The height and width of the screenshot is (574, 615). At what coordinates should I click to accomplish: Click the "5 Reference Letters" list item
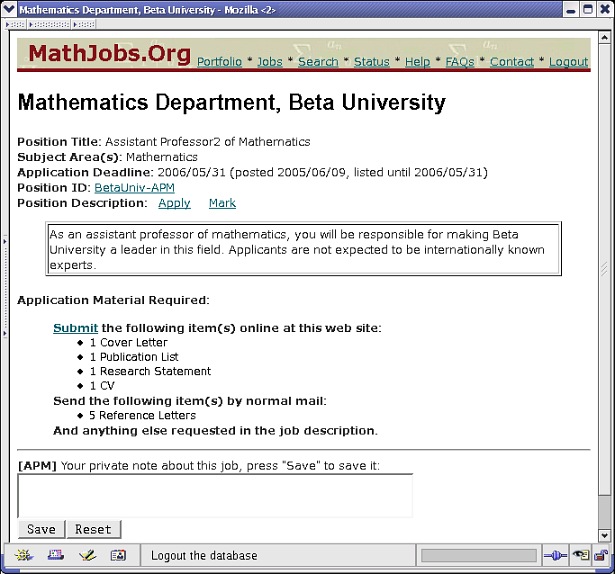coord(142,415)
